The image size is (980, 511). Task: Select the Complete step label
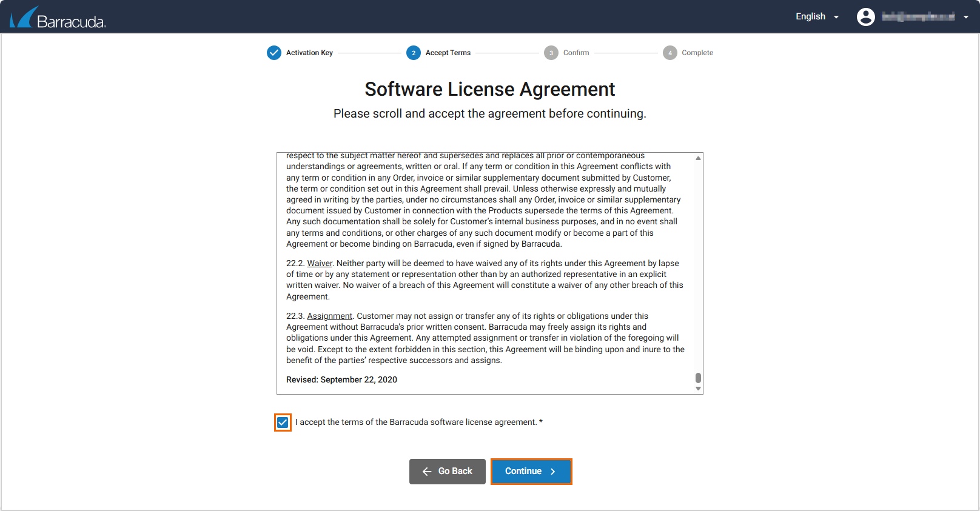pos(697,53)
